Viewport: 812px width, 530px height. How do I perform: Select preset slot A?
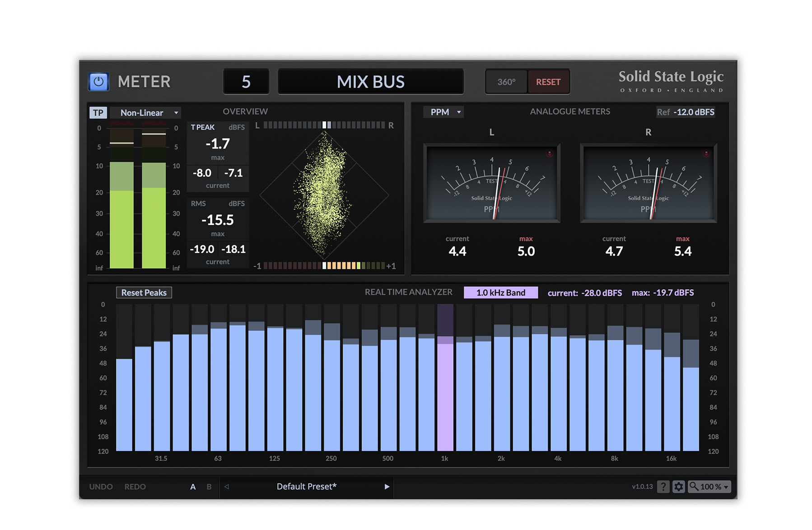tap(193, 487)
